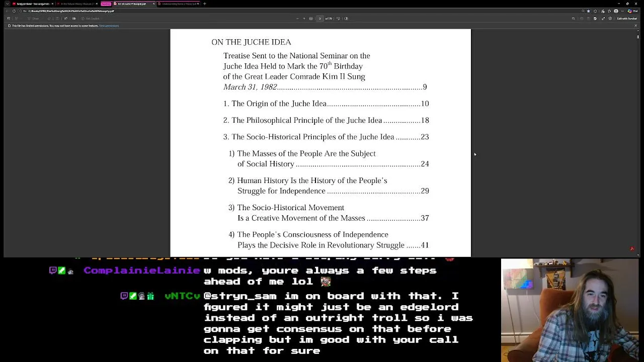Click the ON THE JUCHE IDEA heading

coord(251,42)
